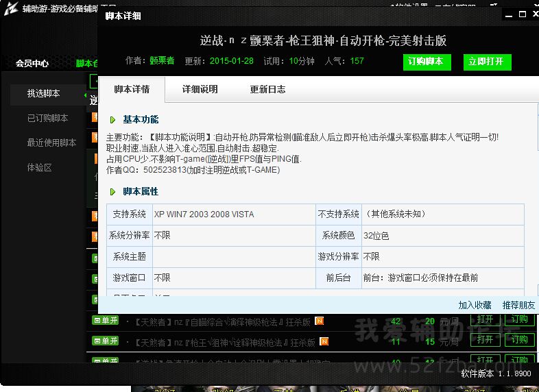Click 订购 for the 枪王√狙神 诠释 row
The height and width of the screenshot is (392, 539).
tap(519, 340)
